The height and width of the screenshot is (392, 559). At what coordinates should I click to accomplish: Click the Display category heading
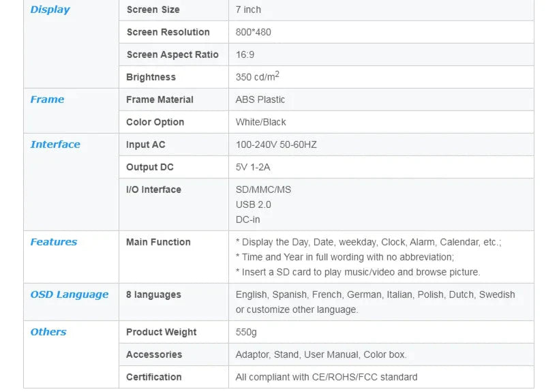[x=50, y=10]
